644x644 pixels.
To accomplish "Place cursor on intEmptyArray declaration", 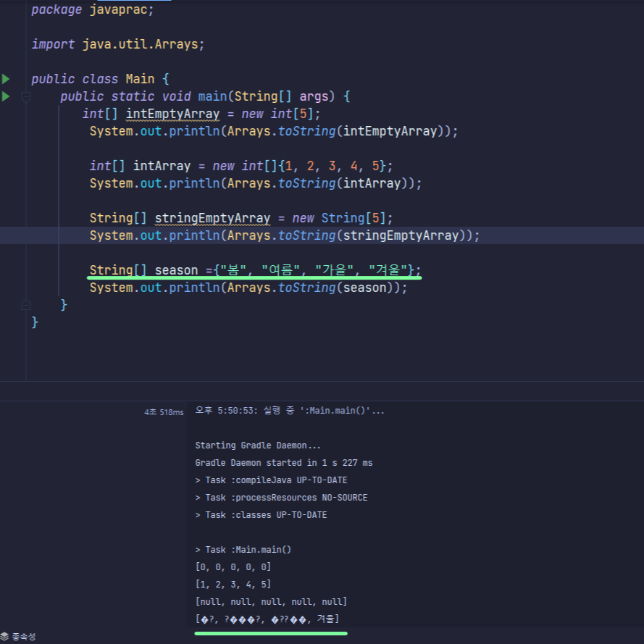I will pyautogui.click(x=201, y=114).
